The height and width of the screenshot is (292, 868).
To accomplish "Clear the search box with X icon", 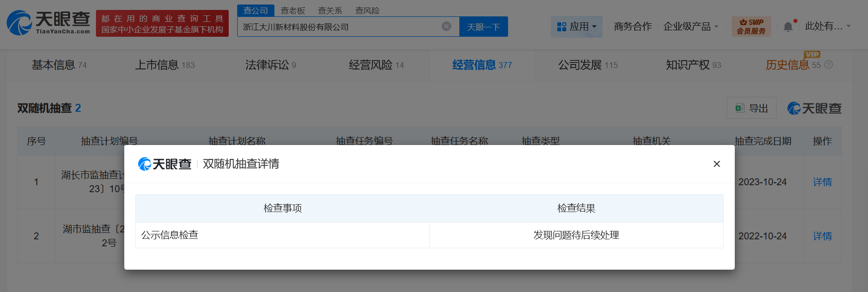I will [446, 26].
